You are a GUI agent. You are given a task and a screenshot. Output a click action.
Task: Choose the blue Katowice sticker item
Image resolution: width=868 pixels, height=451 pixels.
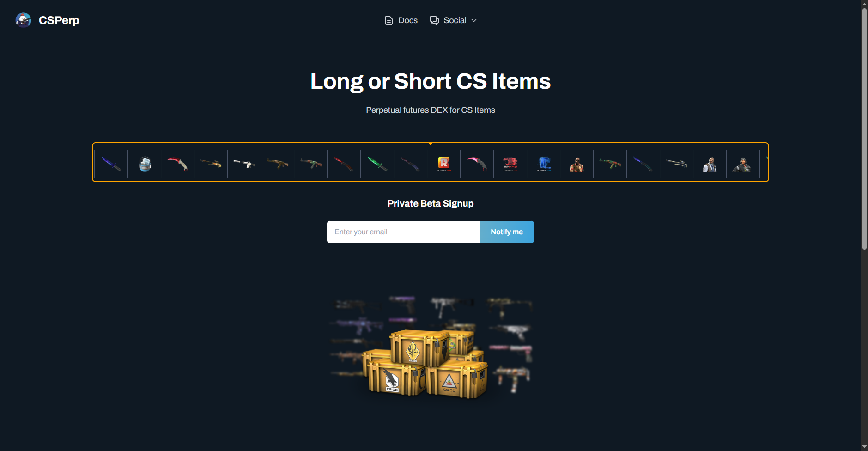click(544, 164)
